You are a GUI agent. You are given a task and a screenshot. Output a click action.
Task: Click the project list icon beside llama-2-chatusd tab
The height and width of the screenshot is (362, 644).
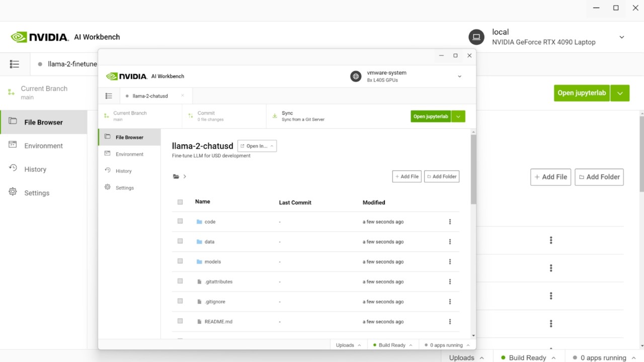[109, 96]
